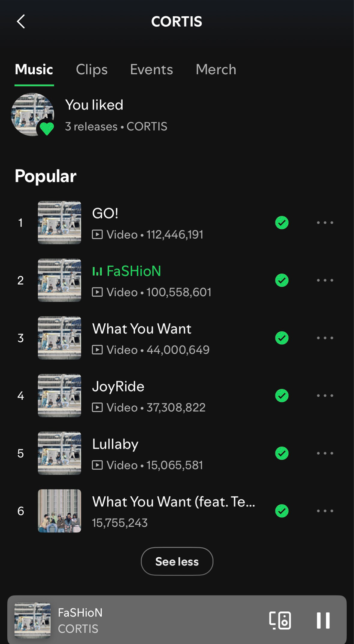This screenshot has width=354, height=644.
Task: Switch to the Clips tab
Action: point(91,70)
